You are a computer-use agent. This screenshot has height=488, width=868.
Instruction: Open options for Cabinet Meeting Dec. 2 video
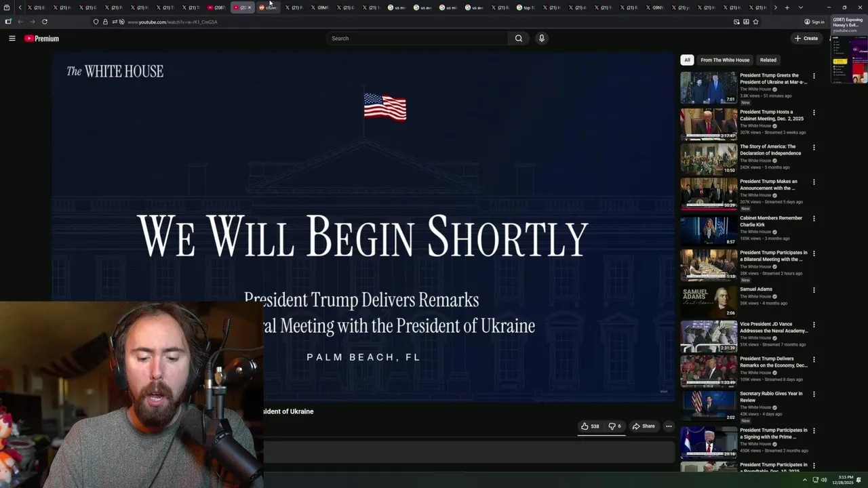click(x=814, y=113)
